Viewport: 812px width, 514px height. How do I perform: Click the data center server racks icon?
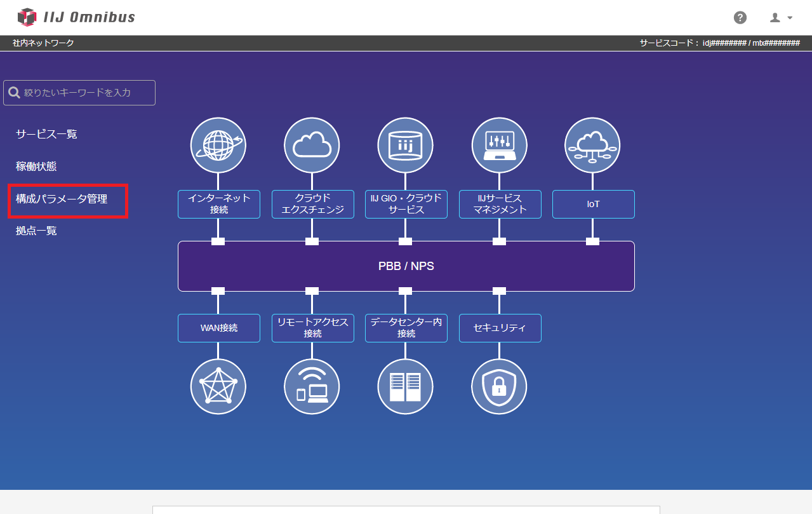pos(405,386)
